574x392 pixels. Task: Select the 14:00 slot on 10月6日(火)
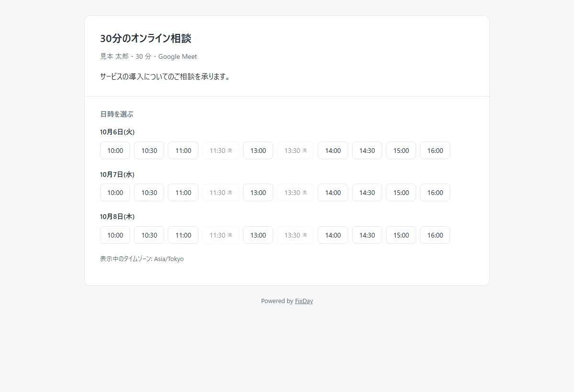pos(333,151)
